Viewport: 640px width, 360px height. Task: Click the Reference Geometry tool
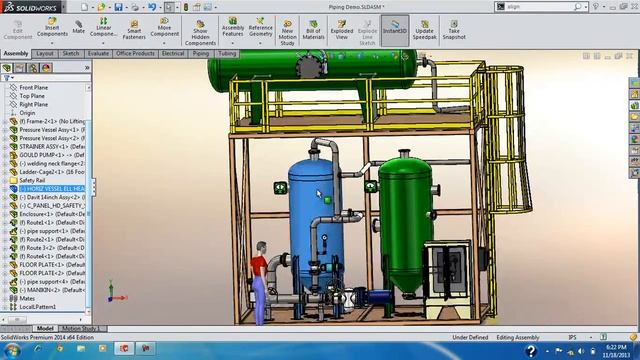(260, 27)
